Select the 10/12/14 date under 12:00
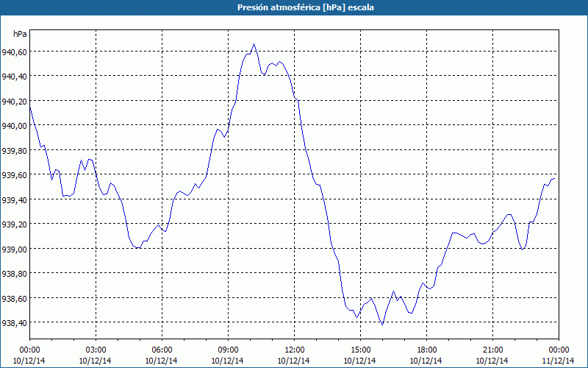This screenshot has height=368, width=588. 293,361
